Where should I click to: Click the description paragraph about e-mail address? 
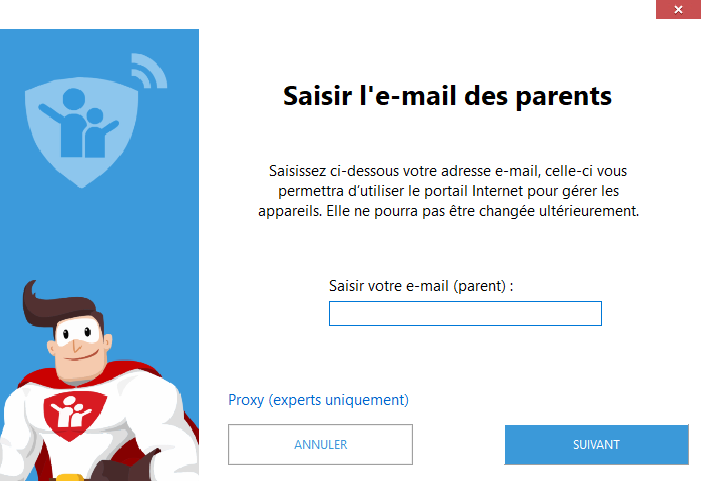[448, 191]
